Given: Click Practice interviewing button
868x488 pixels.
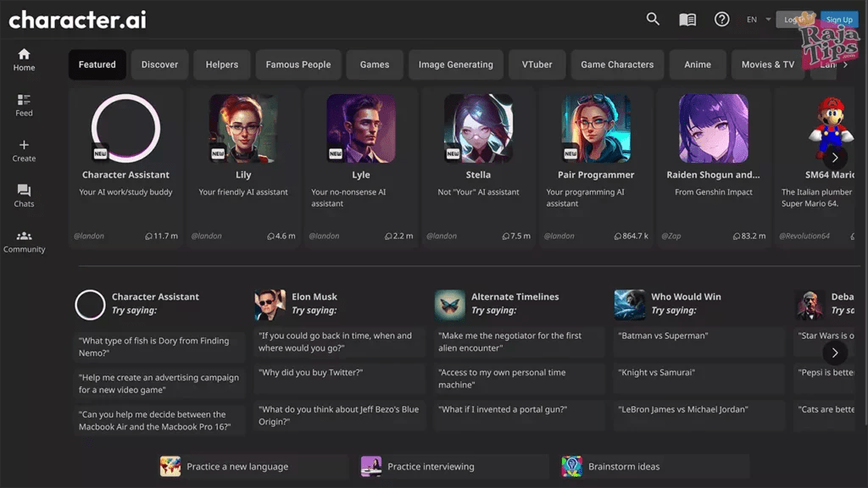Looking at the screenshot, I should pos(453,467).
